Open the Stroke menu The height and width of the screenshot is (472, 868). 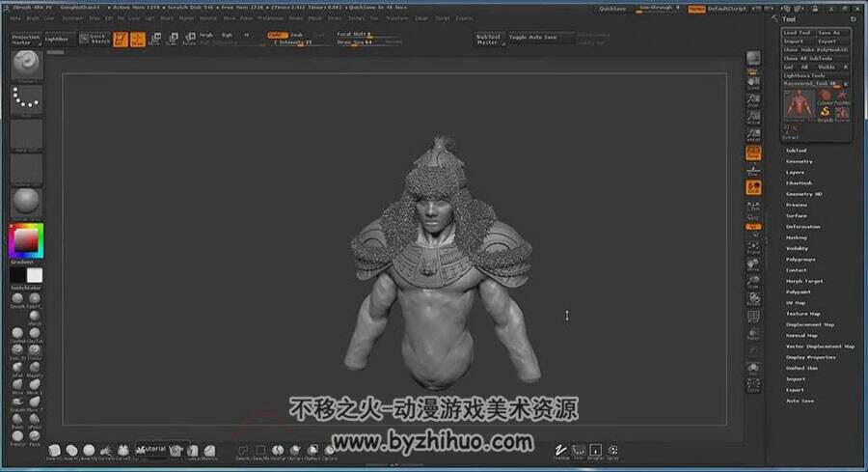(x=335, y=18)
